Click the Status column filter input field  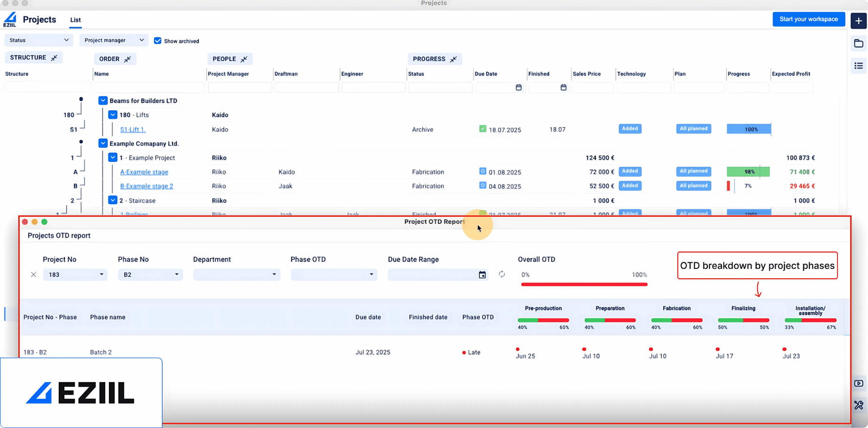440,87
